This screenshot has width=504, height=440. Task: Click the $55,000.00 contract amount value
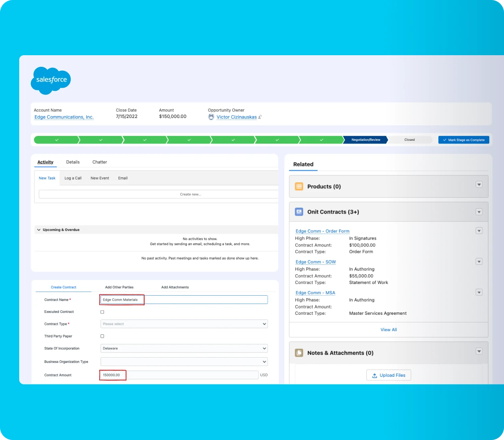click(x=361, y=276)
